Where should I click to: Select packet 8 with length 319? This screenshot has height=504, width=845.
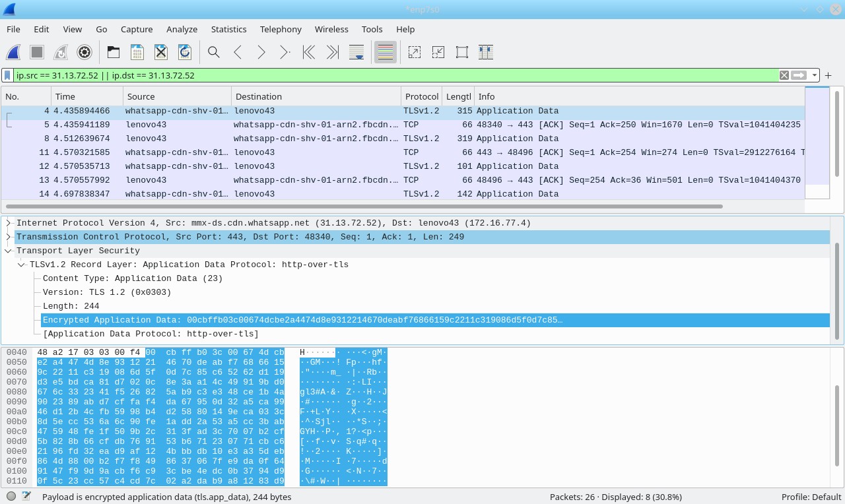pyautogui.click(x=403, y=139)
